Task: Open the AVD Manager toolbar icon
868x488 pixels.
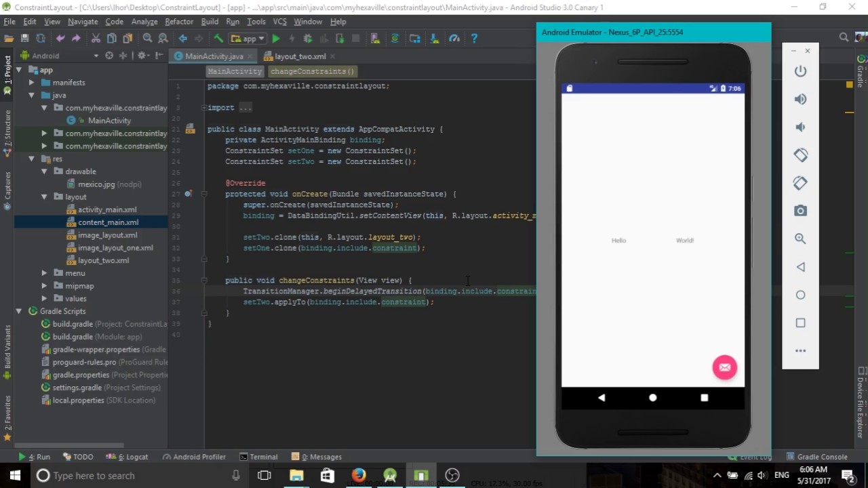Action: (x=375, y=39)
